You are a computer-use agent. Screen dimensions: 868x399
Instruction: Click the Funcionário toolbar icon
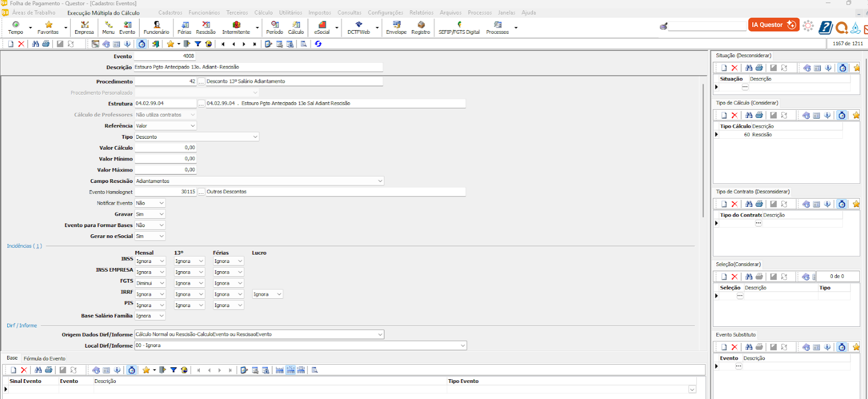click(x=156, y=28)
